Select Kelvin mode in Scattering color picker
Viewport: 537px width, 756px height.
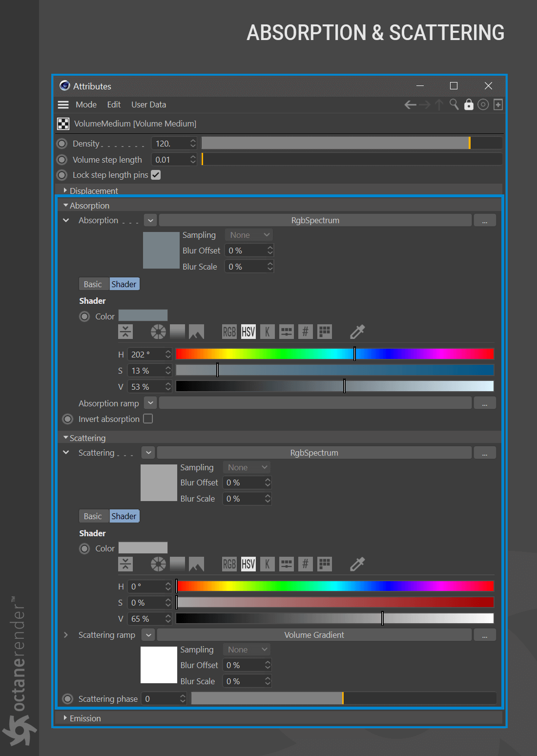point(267,564)
